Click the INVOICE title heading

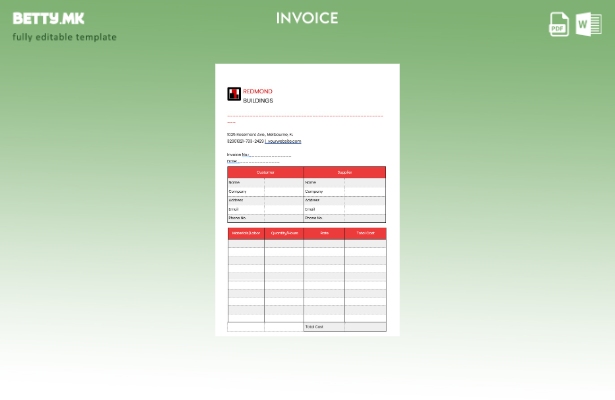[x=307, y=18]
